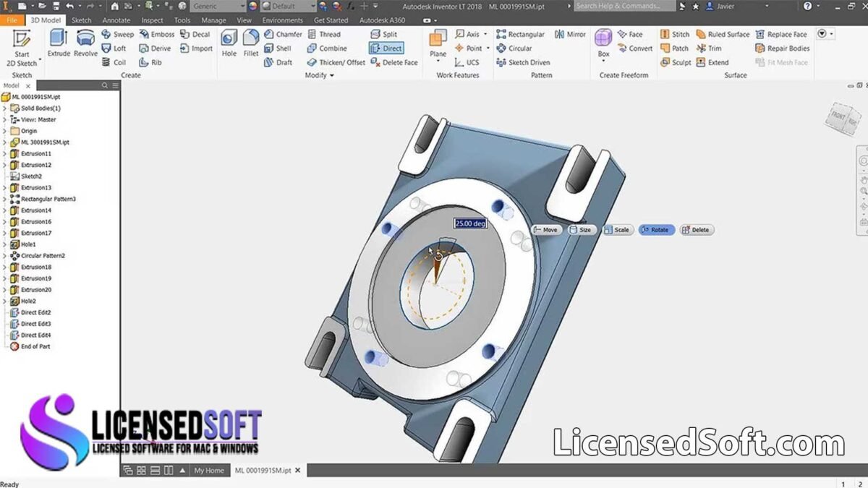Choose the Mirror tool

pos(571,34)
